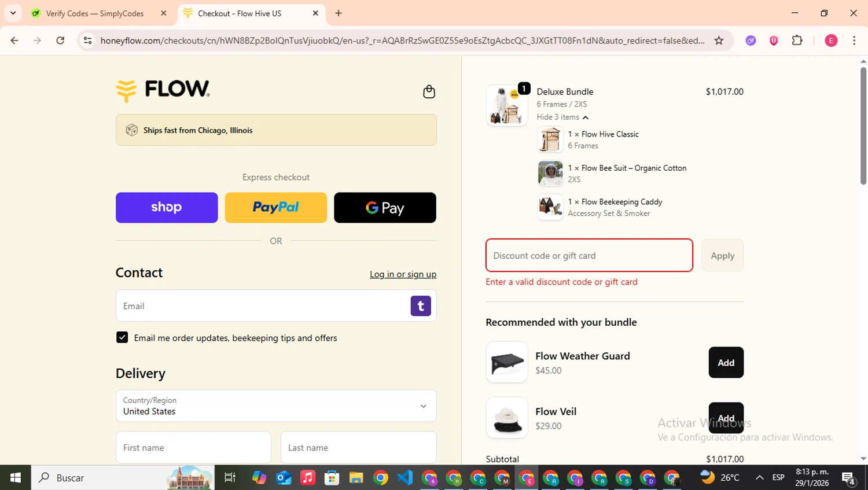View site information icon in address bar
This screenshot has width=868, height=490.
(88, 40)
